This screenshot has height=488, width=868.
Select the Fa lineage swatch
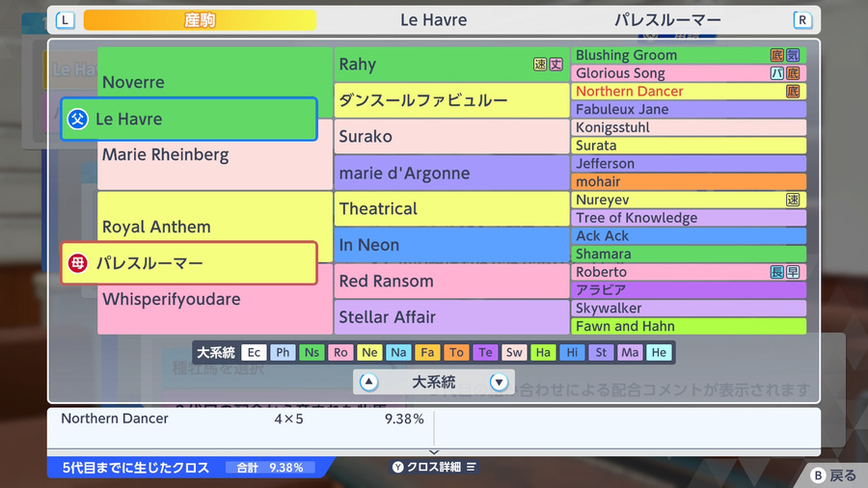[427, 352]
